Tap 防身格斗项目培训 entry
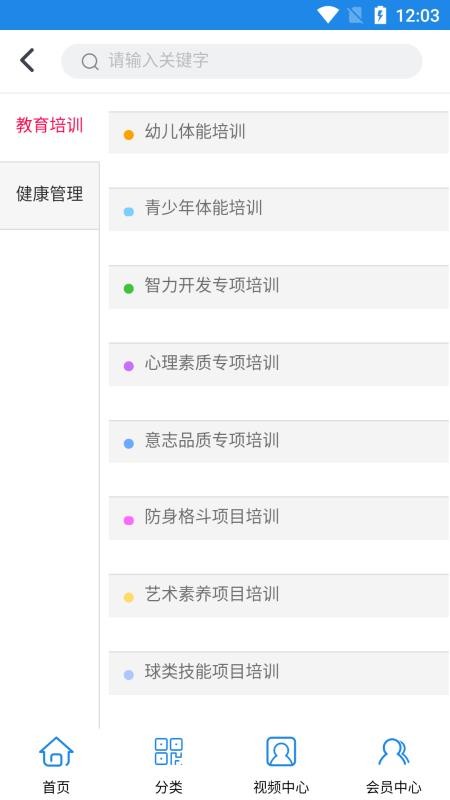The image size is (450, 800). tap(279, 518)
